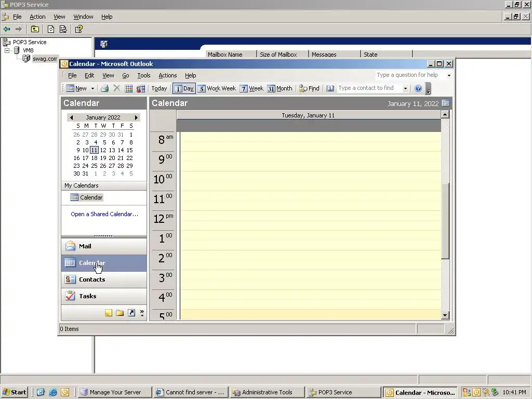Click the Calendar Coloring grid icon
The image size is (532, 399).
[x=129, y=88]
